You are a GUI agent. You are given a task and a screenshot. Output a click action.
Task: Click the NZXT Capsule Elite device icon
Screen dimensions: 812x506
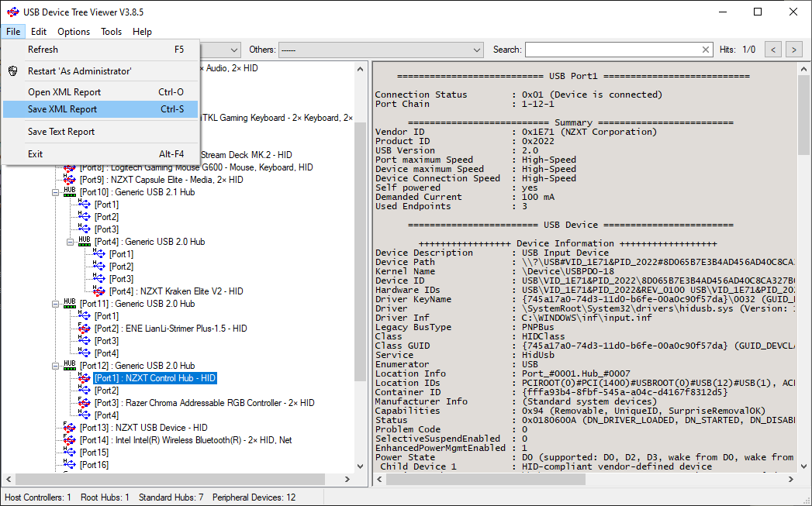click(70, 180)
